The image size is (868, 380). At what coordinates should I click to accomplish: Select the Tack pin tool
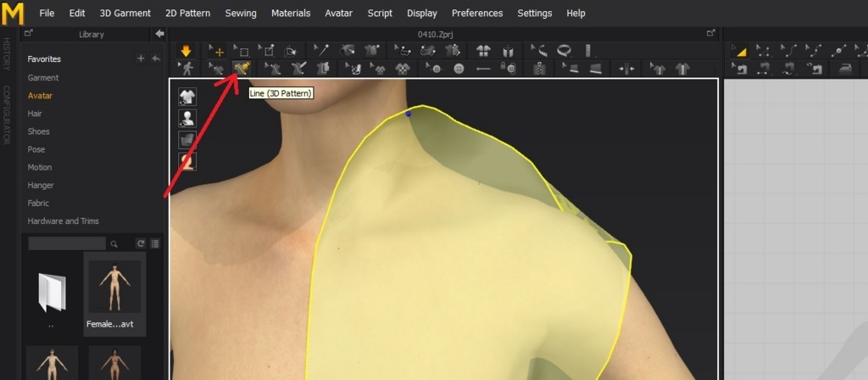pyautogui.click(x=321, y=51)
